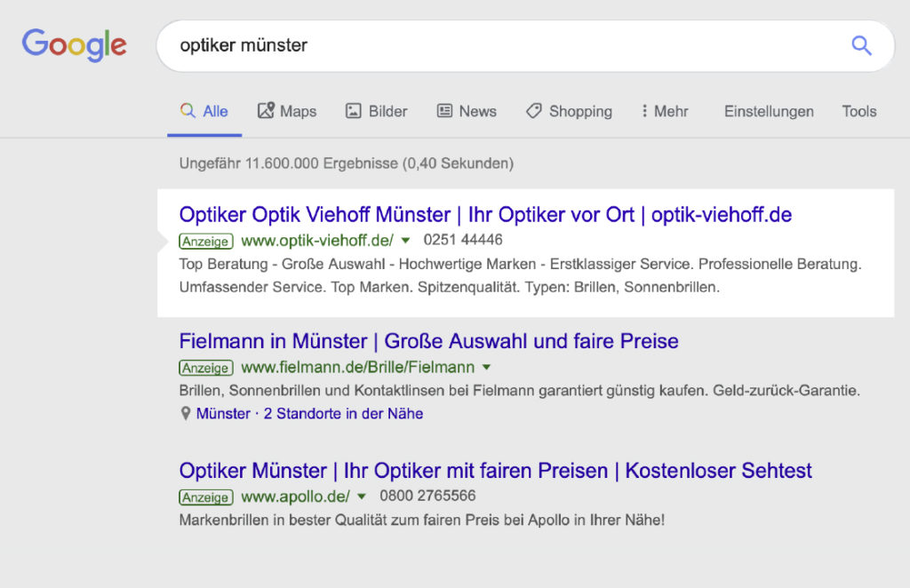Image resolution: width=910 pixels, height=588 pixels.
Task: Click the News newspaper icon
Action: pos(444,111)
